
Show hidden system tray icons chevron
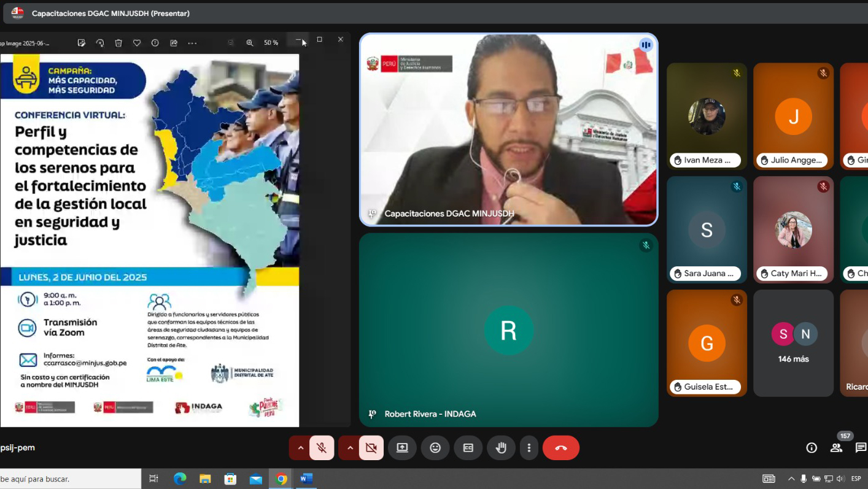tap(791, 479)
